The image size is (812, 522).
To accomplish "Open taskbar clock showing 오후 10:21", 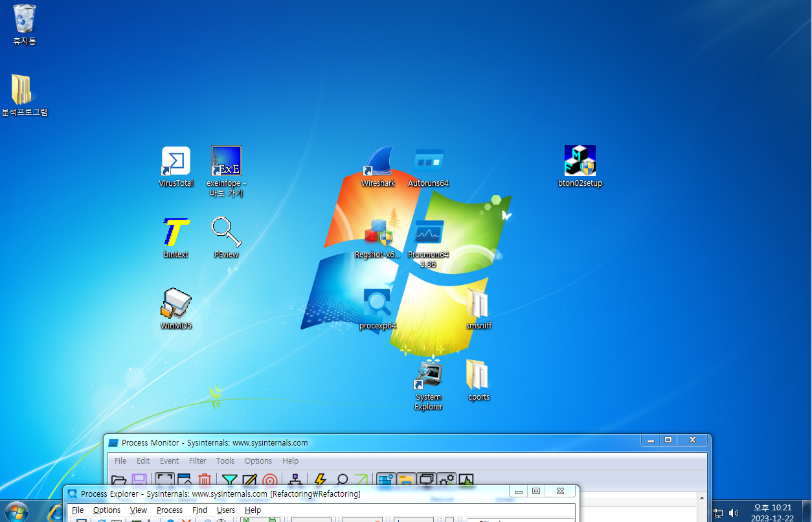I will [x=773, y=513].
